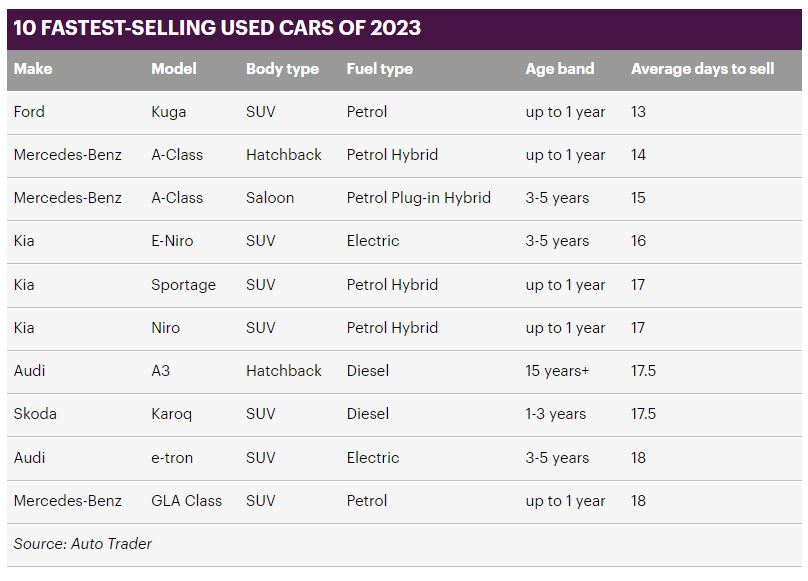Click the 'Karoq' model cell
Screen dimensions: 808x581
tap(171, 414)
